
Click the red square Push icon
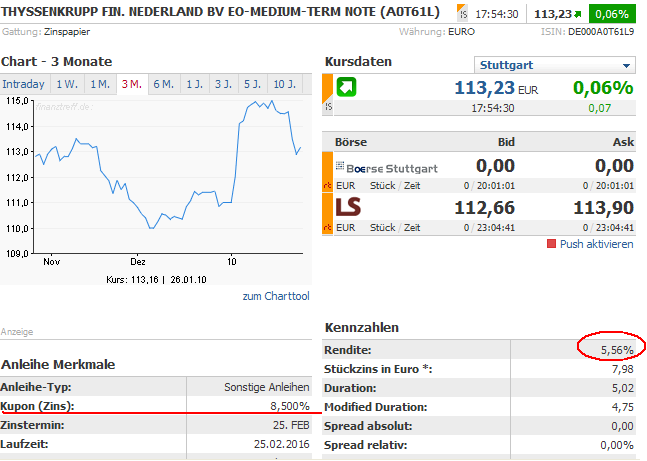coord(551,244)
